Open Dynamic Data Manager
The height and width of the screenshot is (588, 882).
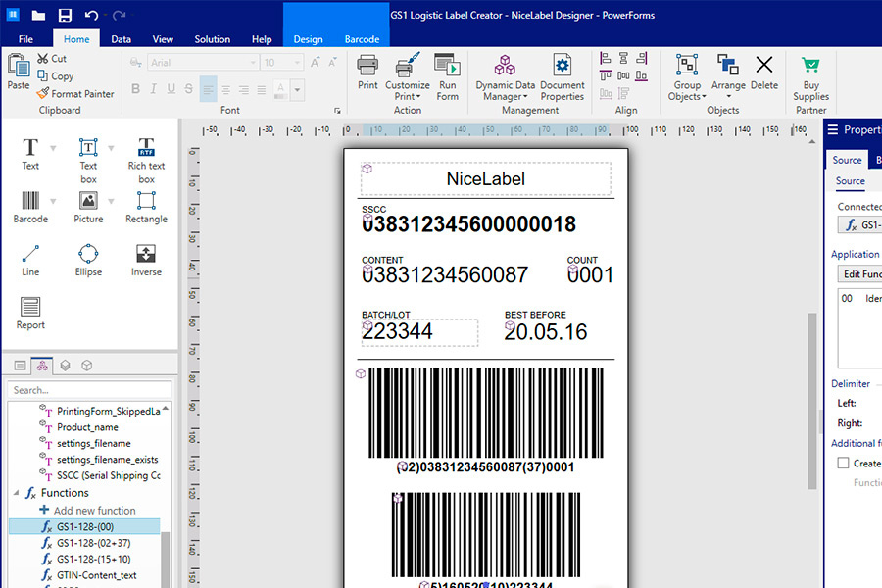505,77
